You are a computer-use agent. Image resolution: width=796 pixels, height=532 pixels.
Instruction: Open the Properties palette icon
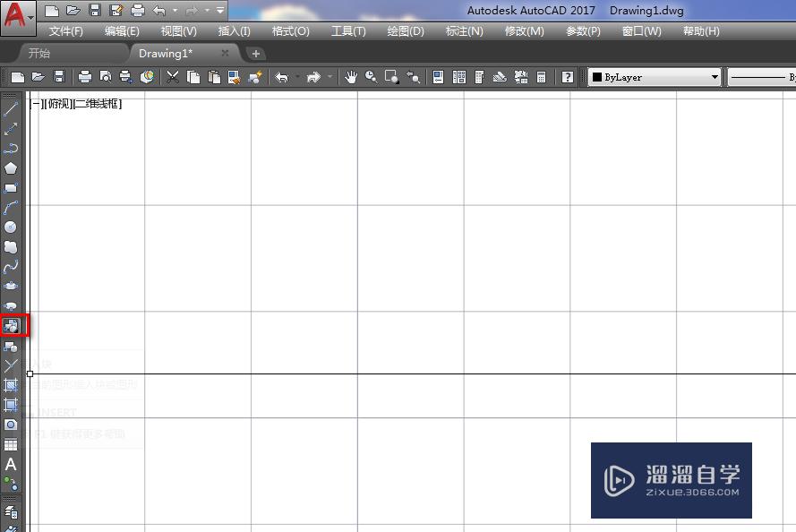pos(438,77)
